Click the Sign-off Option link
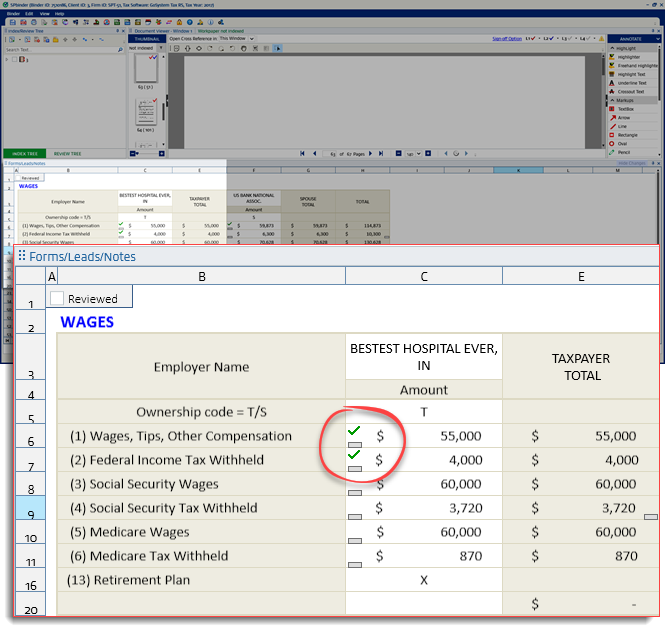This screenshot has height=632, width=665. (507, 38)
